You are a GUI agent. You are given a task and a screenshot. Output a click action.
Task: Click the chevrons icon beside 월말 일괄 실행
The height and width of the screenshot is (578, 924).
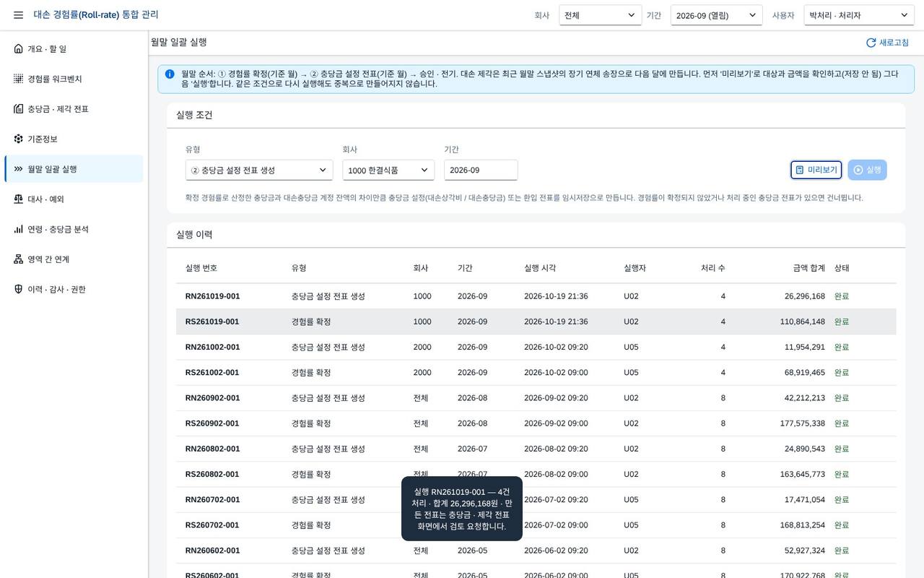(18, 169)
